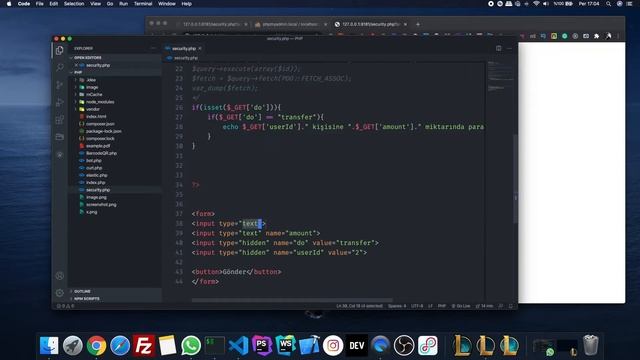Open notifications bell in status bar
Screen dimensions: 640x360
[511, 306]
